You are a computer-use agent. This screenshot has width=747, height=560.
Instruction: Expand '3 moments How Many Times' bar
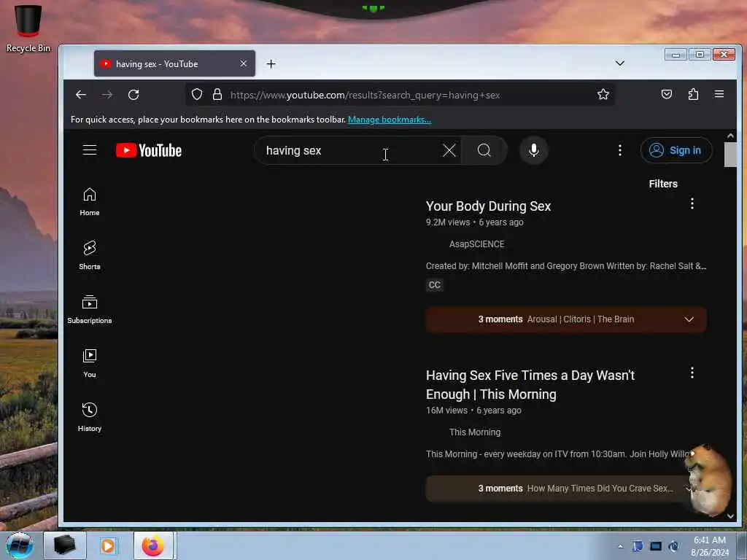tap(566, 489)
